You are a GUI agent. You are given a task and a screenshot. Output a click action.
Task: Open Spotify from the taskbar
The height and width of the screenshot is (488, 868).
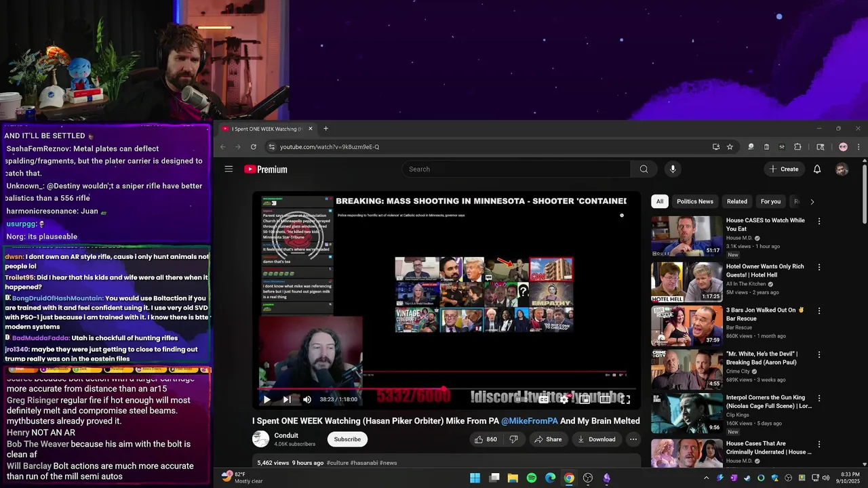coord(532,478)
